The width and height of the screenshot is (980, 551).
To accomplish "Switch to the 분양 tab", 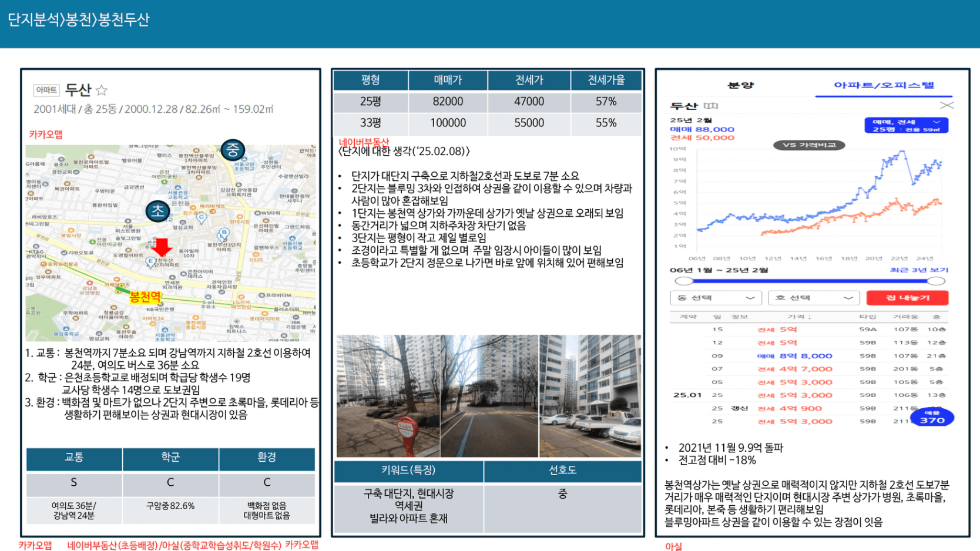I will point(740,85).
